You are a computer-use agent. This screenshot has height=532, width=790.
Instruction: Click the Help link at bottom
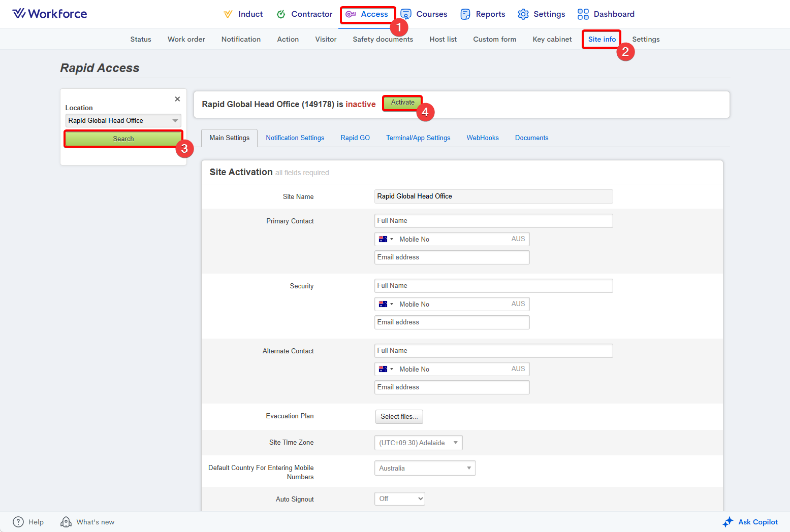[36, 522]
